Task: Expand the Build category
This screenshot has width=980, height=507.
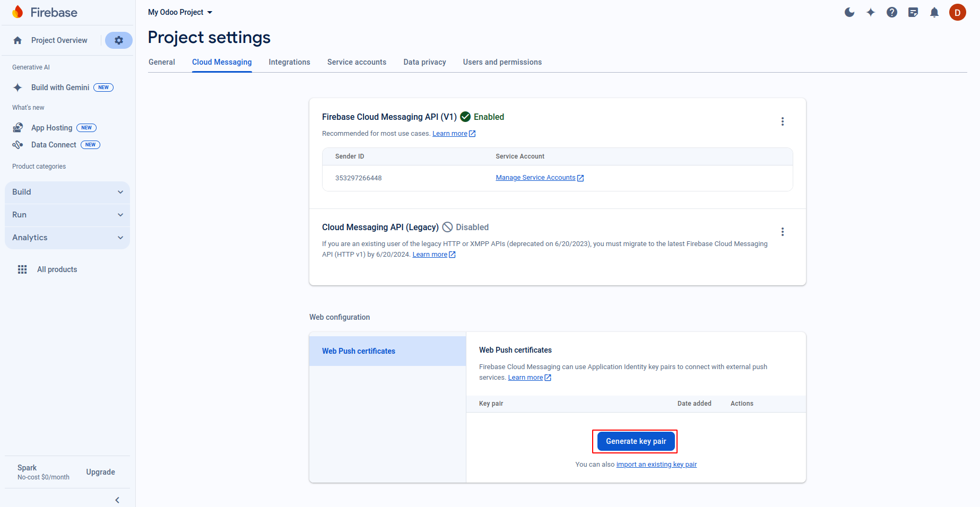Action: click(67, 192)
